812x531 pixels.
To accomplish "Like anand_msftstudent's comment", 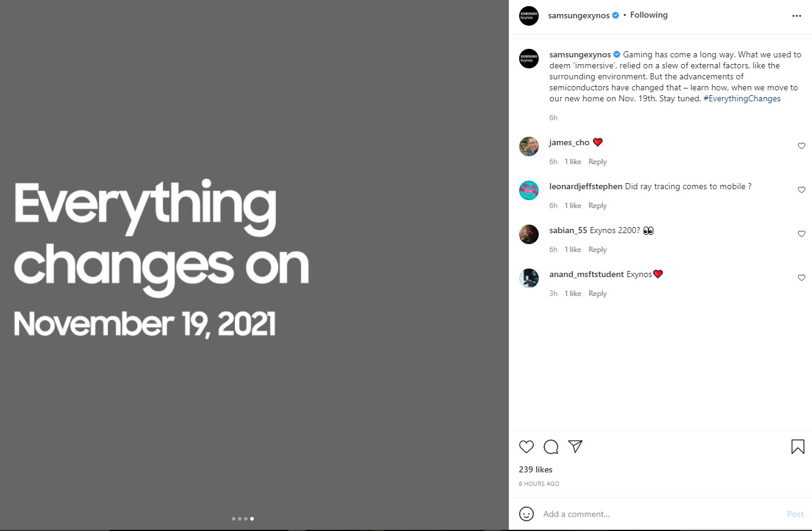I will click(x=802, y=278).
